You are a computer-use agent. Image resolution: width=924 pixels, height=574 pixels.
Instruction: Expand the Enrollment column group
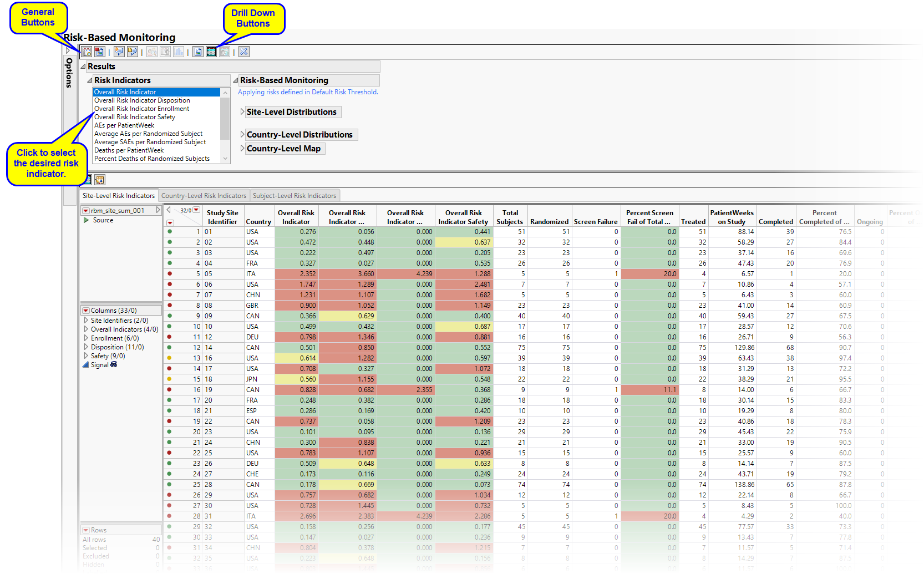coord(86,338)
